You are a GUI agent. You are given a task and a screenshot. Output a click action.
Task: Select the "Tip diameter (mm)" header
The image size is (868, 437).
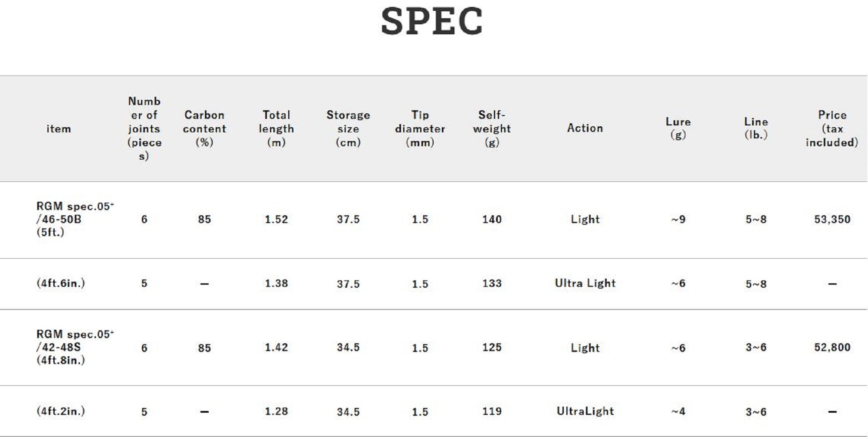420,128
